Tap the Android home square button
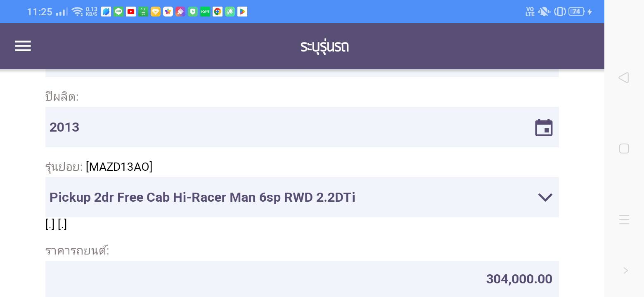 click(x=624, y=148)
